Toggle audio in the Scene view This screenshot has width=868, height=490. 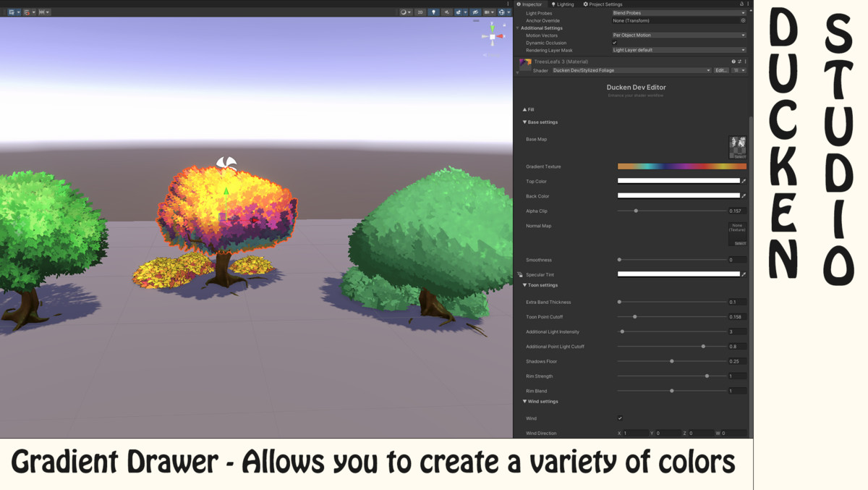[x=447, y=12]
